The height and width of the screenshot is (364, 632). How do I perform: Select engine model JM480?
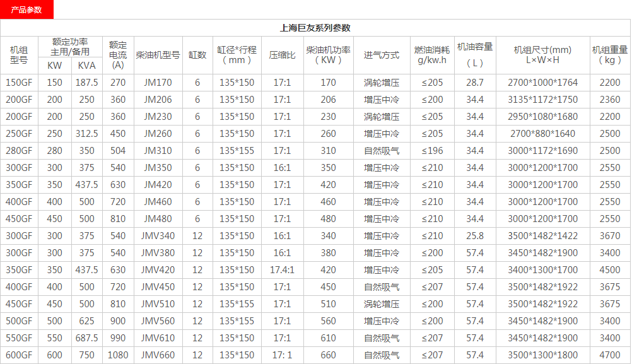pos(158,219)
